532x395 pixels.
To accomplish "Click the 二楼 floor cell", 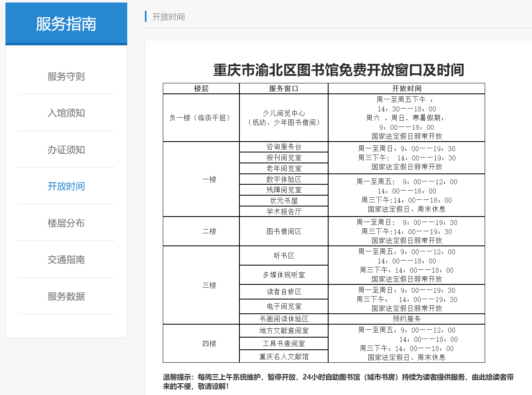I will pos(201,231).
